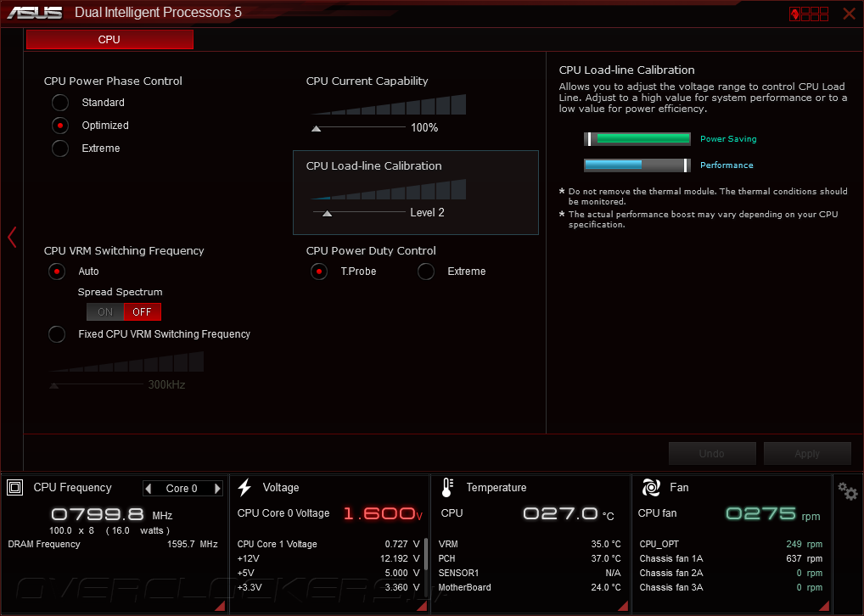Expand the Temperature panel corner triangle

point(623,606)
